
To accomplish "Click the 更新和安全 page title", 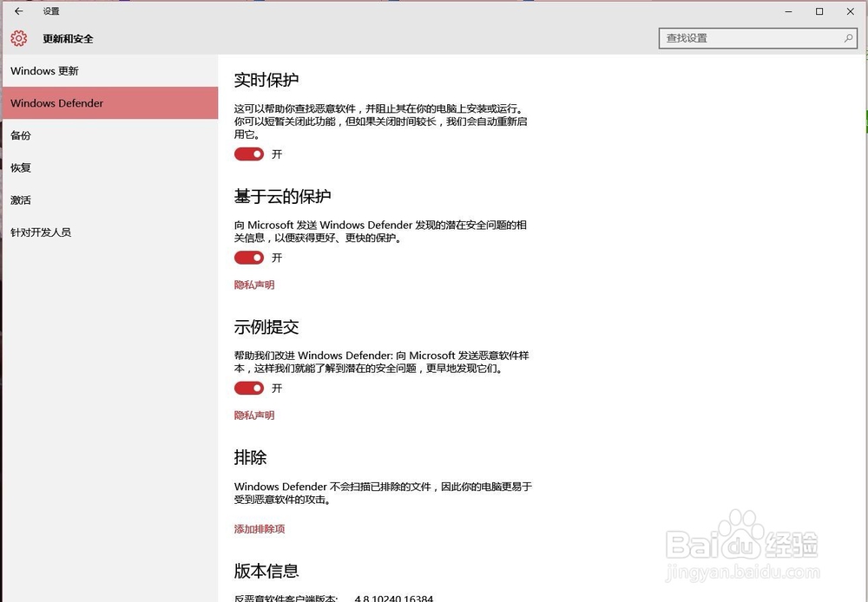I will [68, 39].
